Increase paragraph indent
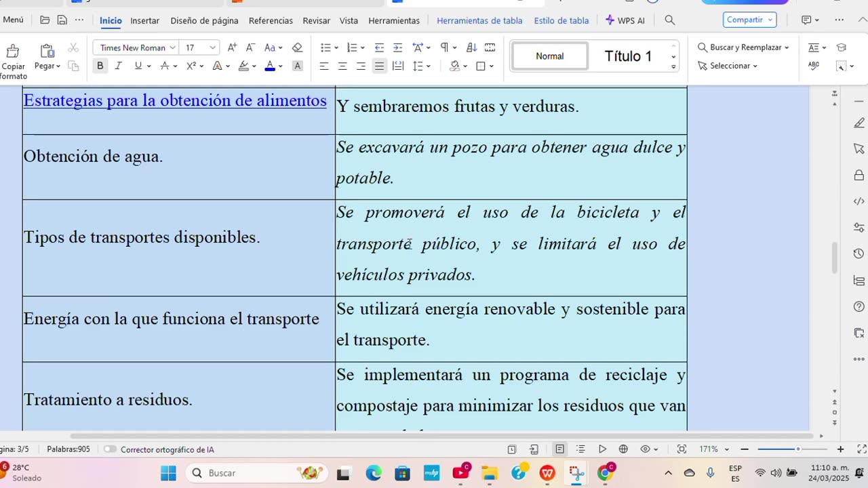868x488 pixels. (x=397, y=47)
